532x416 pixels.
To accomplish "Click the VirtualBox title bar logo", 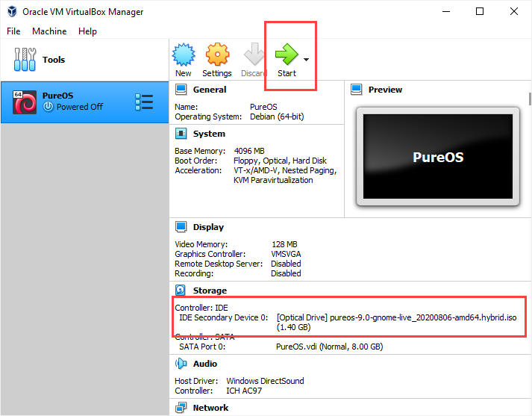I will [x=12, y=11].
